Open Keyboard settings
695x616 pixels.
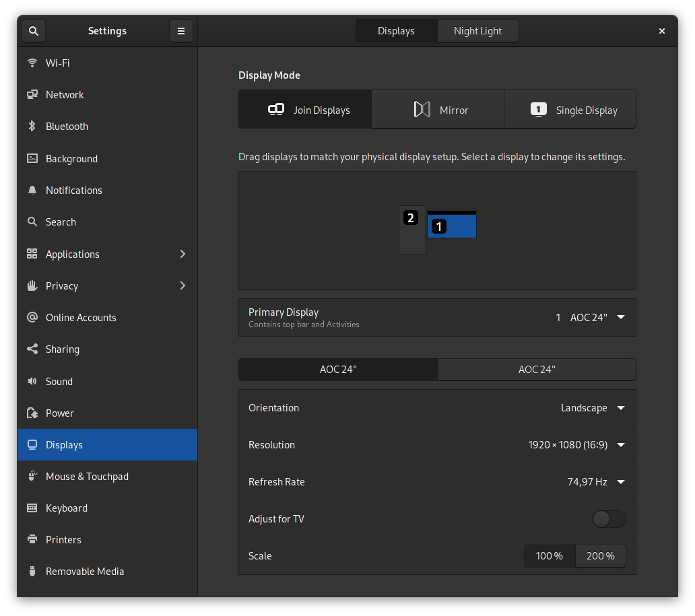[107, 508]
